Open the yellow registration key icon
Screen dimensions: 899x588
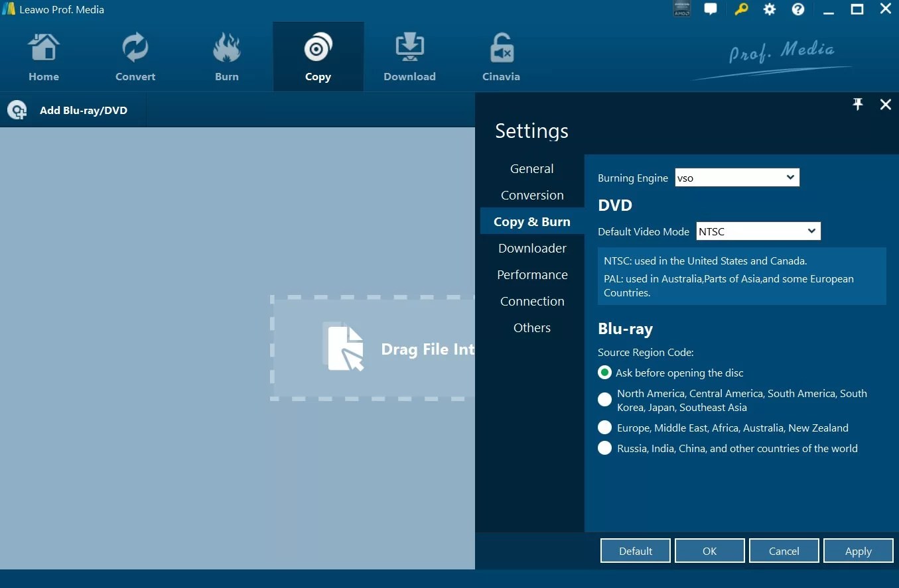pyautogui.click(x=740, y=9)
